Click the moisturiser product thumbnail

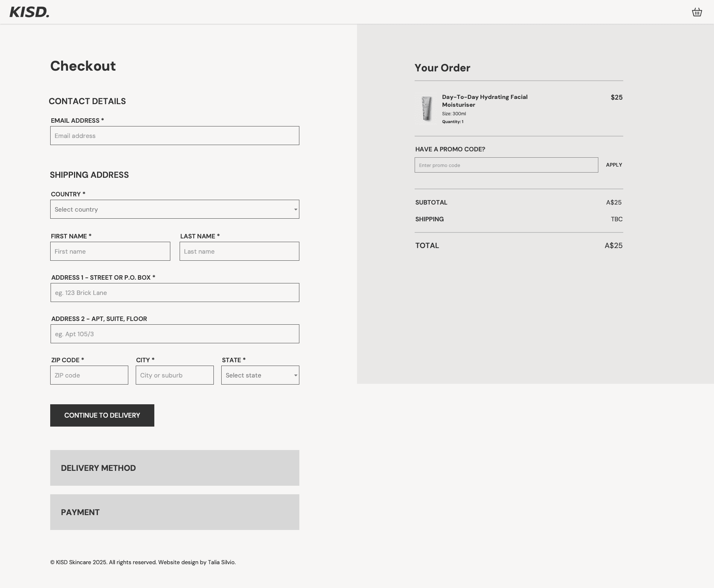point(427,109)
